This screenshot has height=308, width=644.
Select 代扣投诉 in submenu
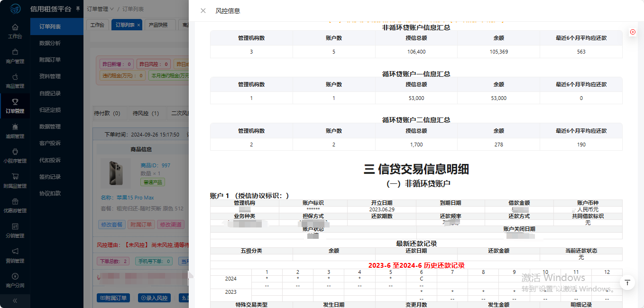tap(50, 160)
